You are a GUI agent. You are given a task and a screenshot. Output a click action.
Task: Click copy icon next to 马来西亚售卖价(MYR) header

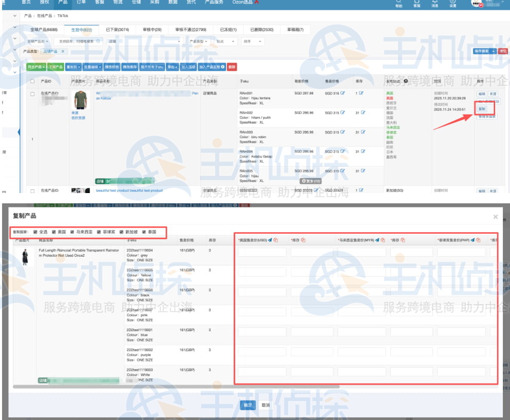tap(383, 240)
